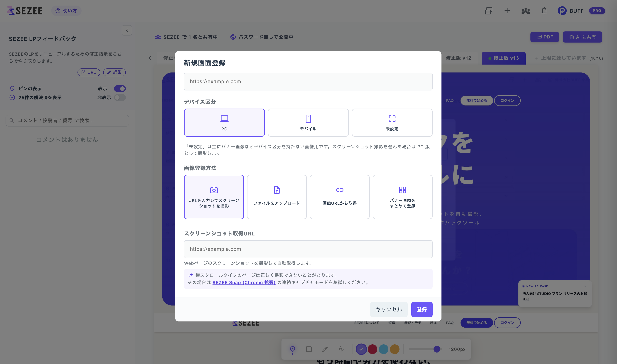Viewport: 617px width, 364px height.
Task: Click the plus icon in top bar
Action: click(x=507, y=11)
